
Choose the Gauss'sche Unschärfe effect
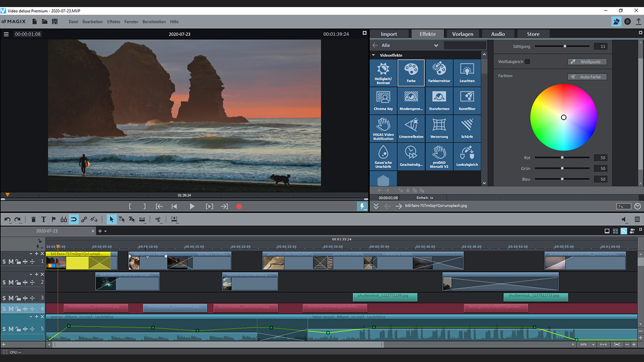tap(383, 156)
